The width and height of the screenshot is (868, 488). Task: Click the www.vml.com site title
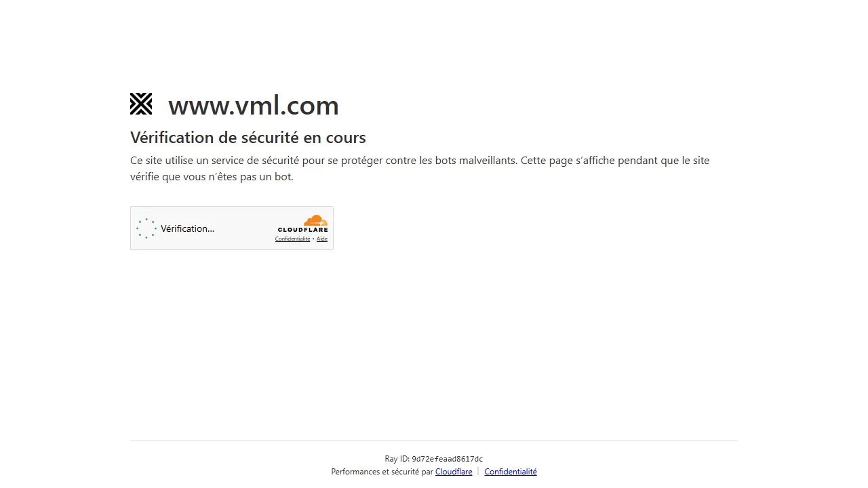254,105
